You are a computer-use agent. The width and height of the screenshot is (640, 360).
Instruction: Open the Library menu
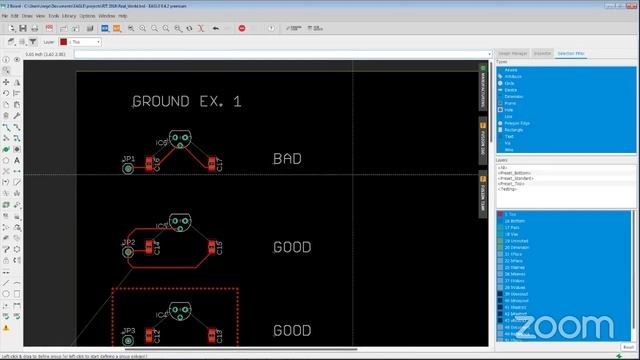[69, 16]
